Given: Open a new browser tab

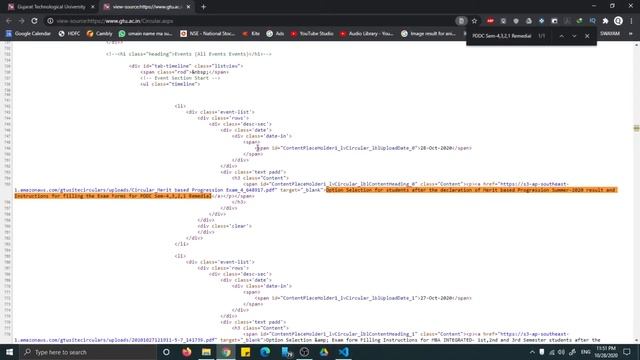Looking at the screenshot, I should coord(203,7).
